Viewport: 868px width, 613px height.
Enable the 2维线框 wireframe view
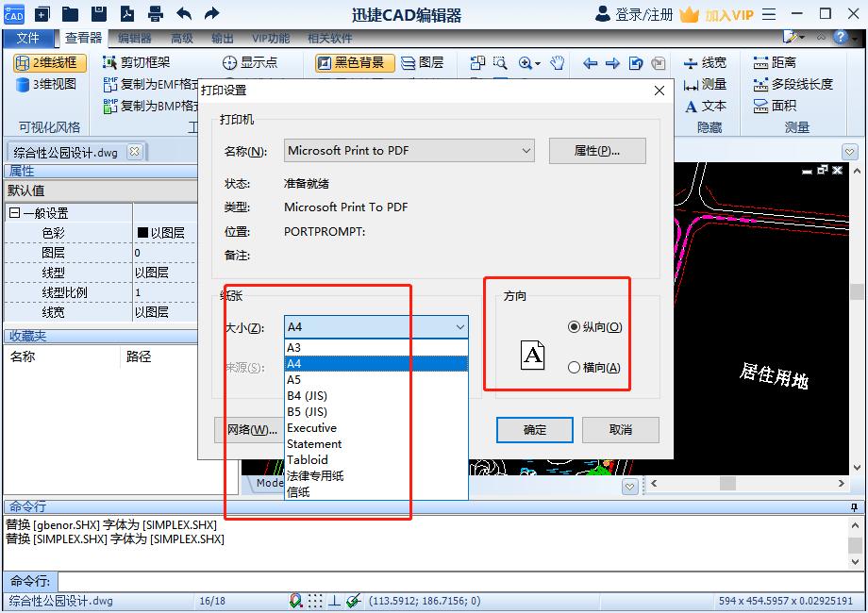[50, 62]
